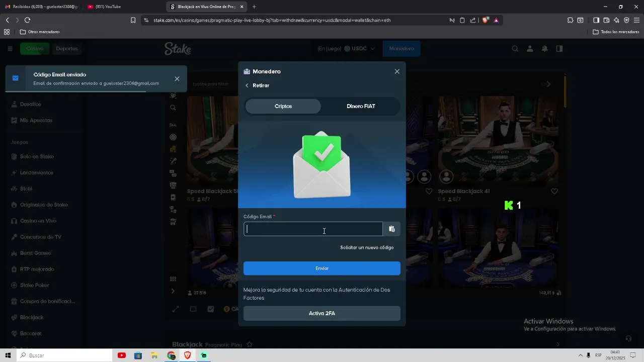
Task: Select the Criptos tab
Action: [283, 106]
